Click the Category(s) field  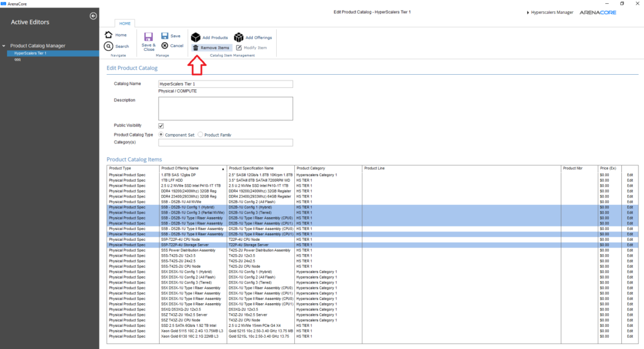click(x=226, y=143)
